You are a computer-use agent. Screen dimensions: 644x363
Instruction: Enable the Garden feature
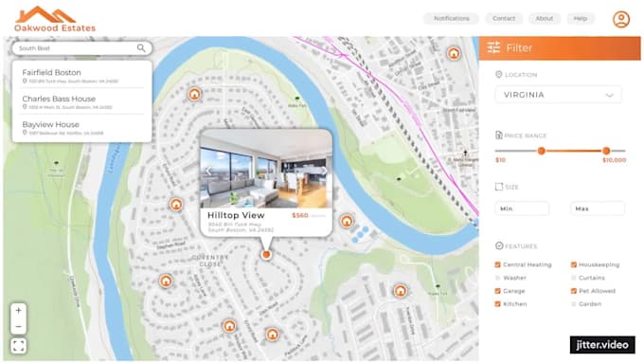pos(574,304)
